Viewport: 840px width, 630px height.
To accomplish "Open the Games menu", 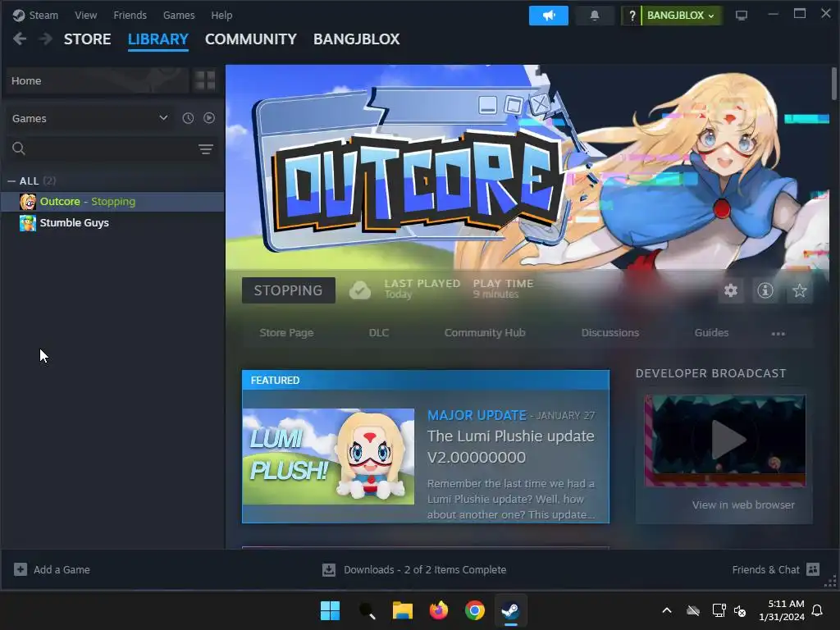I will (179, 15).
